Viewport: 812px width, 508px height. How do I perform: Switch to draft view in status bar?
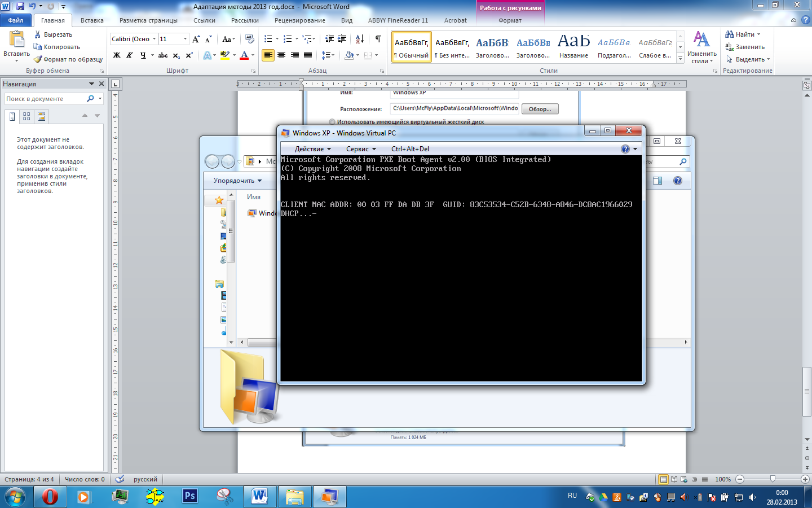[x=704, y=479]
